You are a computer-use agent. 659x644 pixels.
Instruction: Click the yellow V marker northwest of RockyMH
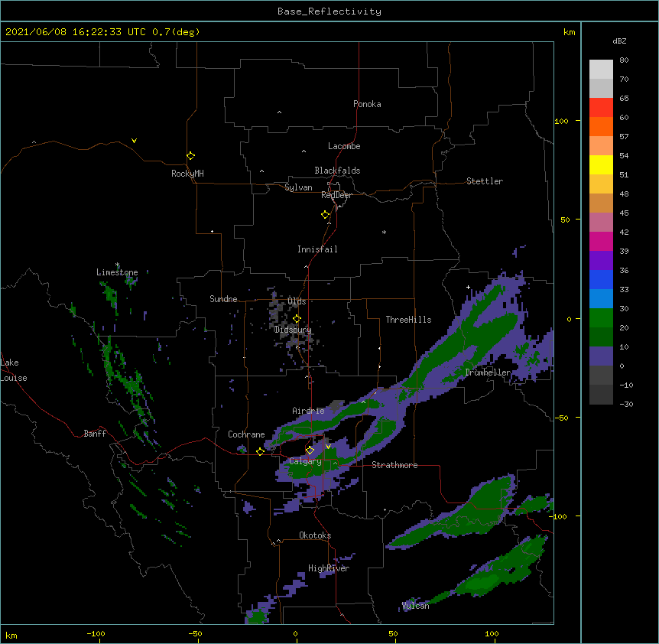[134, 141]
